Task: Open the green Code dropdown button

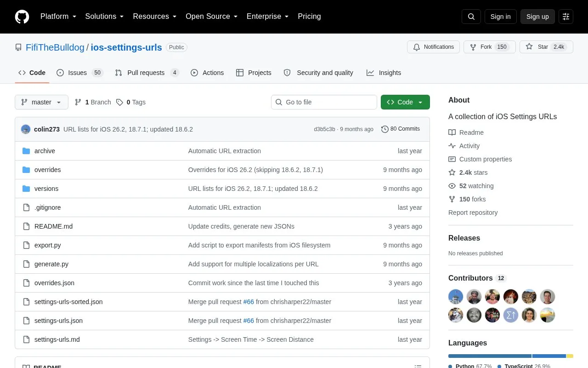Action: click(x=405, y=102)
